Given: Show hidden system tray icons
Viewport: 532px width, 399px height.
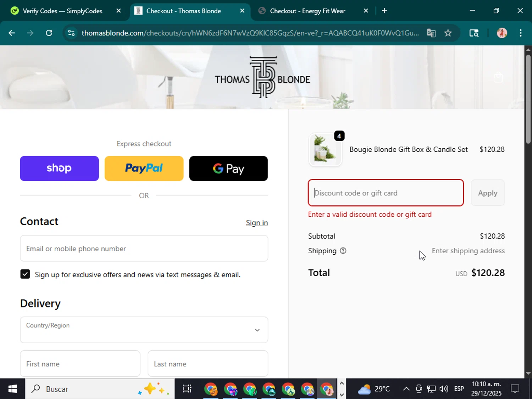Looking at the screenshot, I should click(406, 389).
